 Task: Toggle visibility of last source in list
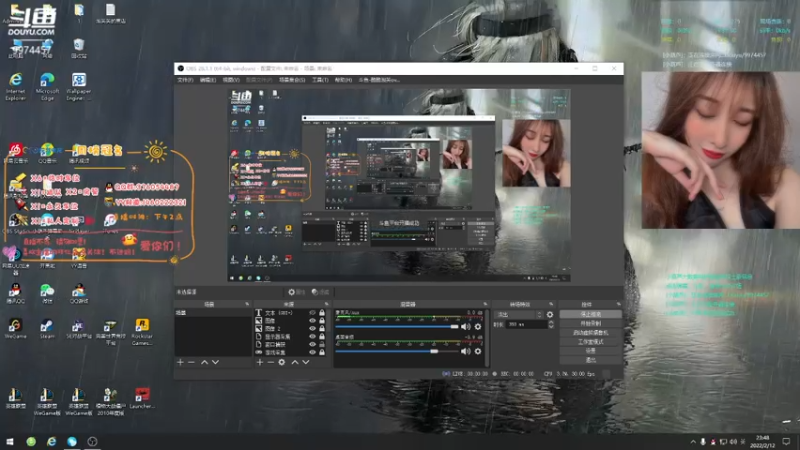click(x=313, y=353)
